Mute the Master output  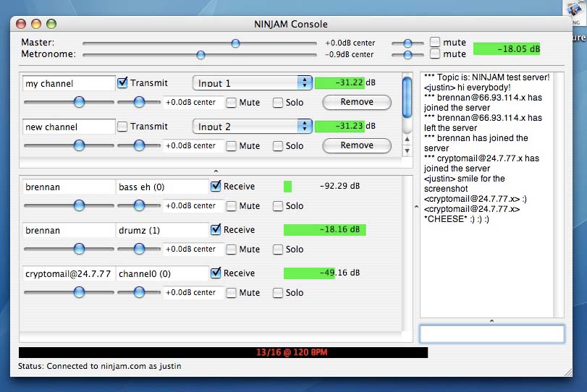[x=435, y=43]
